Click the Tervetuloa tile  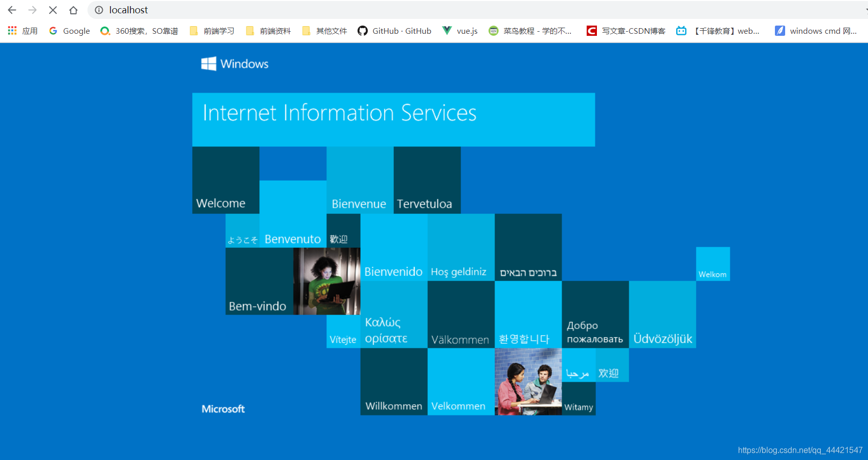click(427, 180)
